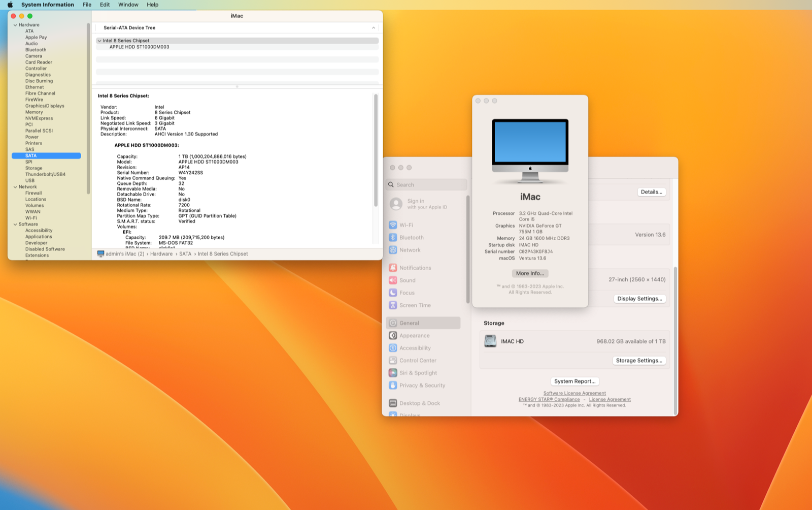Click the Storage Settings... button
The height and width of the screenshot is (510, 812).
point(639,361)
